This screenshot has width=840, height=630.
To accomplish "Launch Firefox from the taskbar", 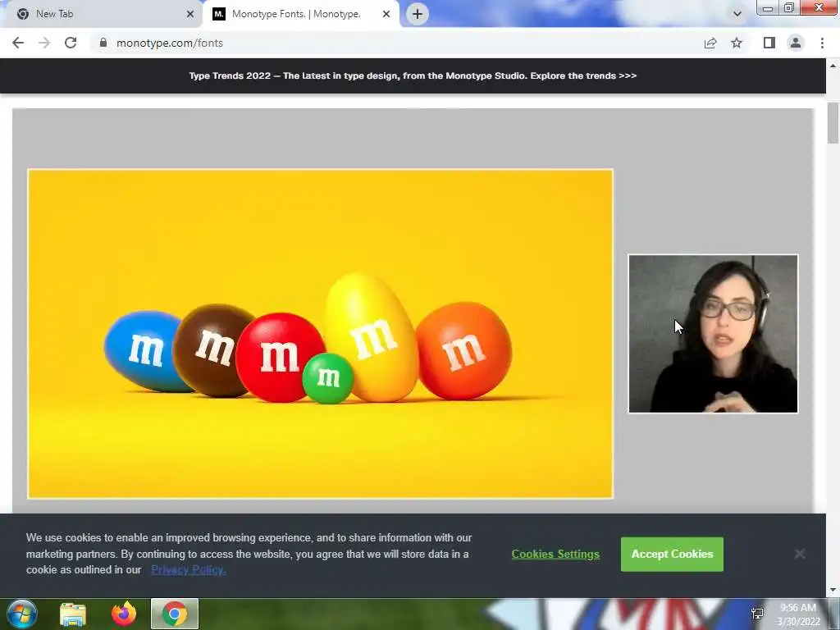I will (124, 614).
